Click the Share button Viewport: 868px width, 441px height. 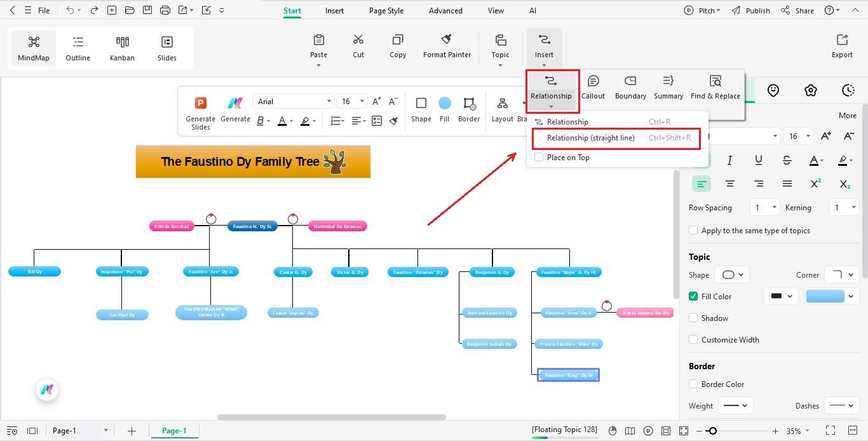coord(797,11)
